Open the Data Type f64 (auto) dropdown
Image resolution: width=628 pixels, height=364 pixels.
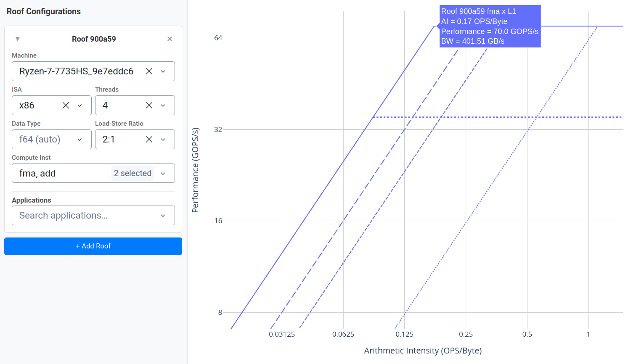[x=51, y=140]
